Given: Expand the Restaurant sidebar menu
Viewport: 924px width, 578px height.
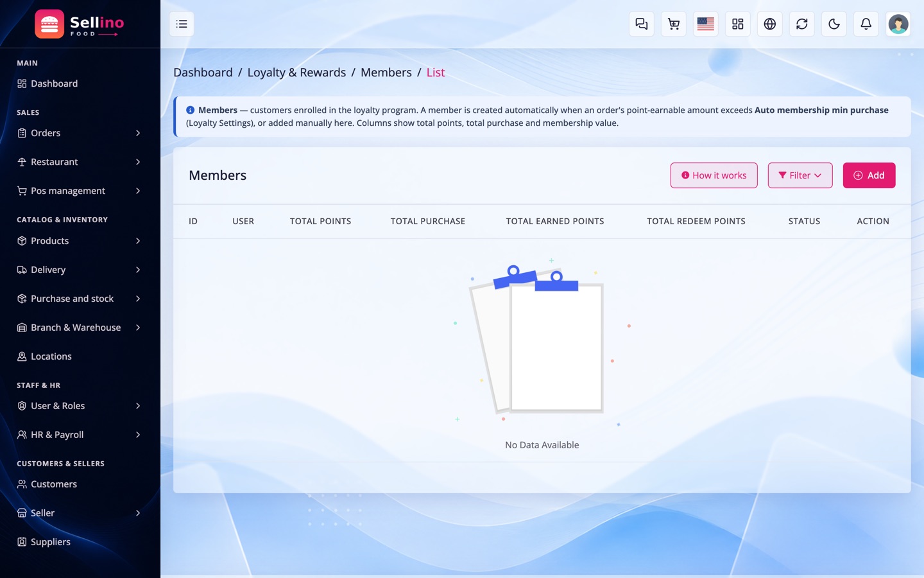Looking at the screenshot, I should point(80,162).
